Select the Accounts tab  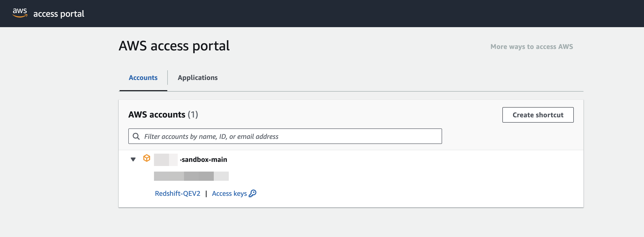(x=143, y=78)
